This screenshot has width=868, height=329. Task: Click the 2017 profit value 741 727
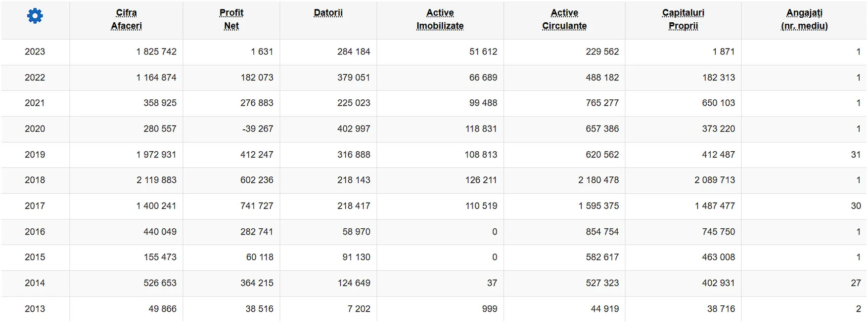pos(257,206)
